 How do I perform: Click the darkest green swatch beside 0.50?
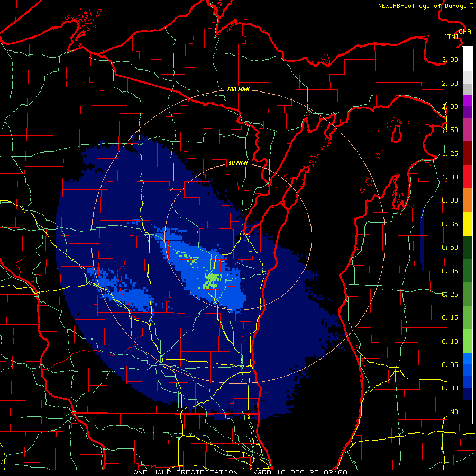pos(467,248)
